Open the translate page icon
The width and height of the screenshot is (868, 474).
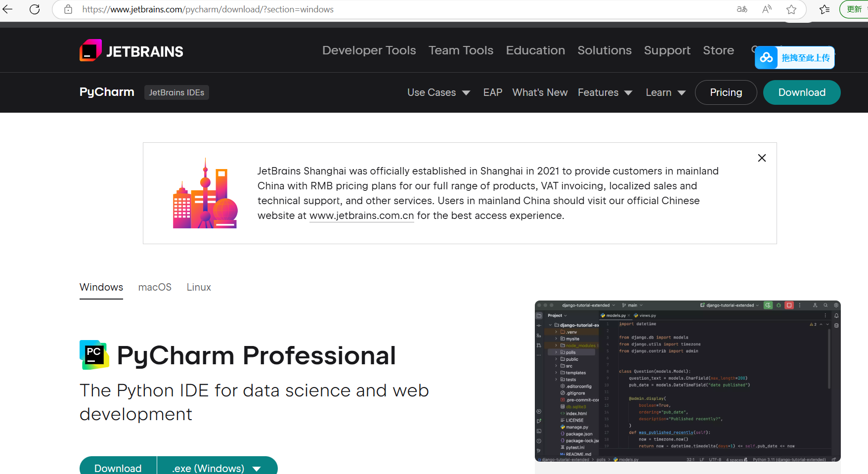pyautogui.click(x=742, y=9)
